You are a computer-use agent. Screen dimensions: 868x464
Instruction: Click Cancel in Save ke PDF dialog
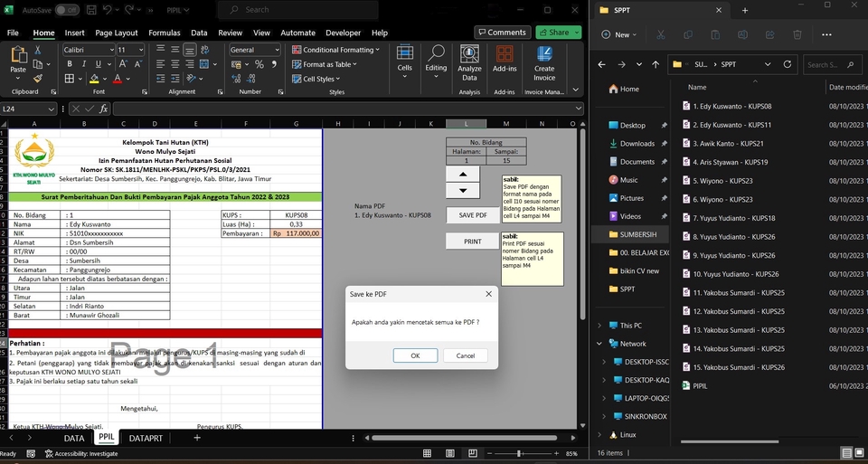pos(466,355)
